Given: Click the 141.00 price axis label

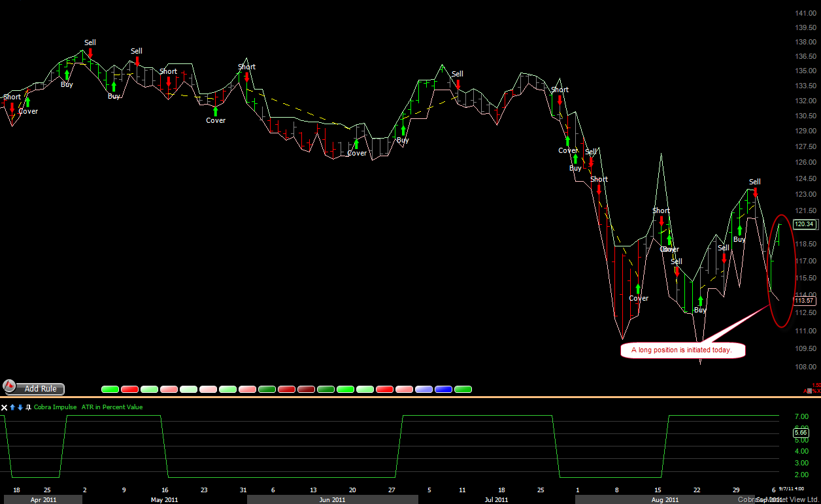Looking at the screenshot, I should tap(805, 13).
